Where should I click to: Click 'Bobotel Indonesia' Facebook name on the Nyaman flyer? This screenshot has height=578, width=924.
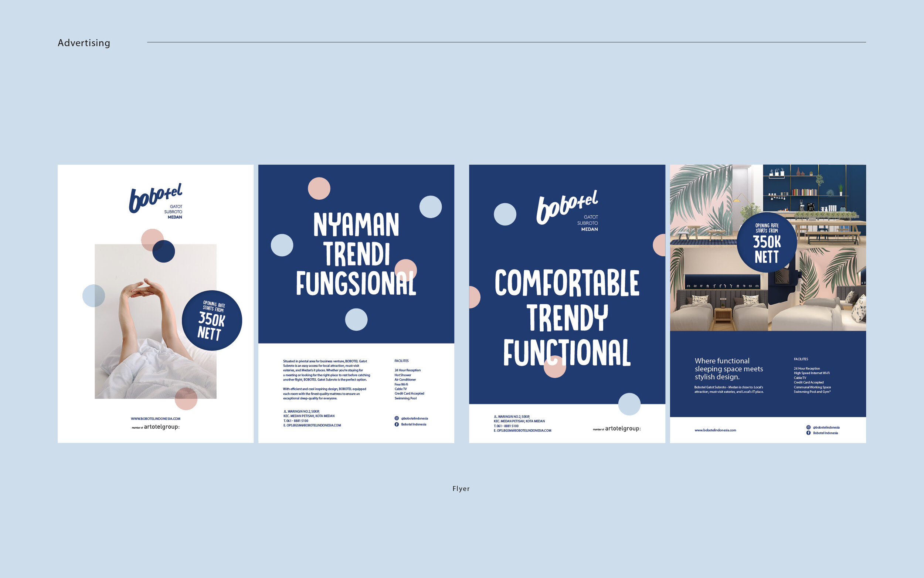pos(414,424)
